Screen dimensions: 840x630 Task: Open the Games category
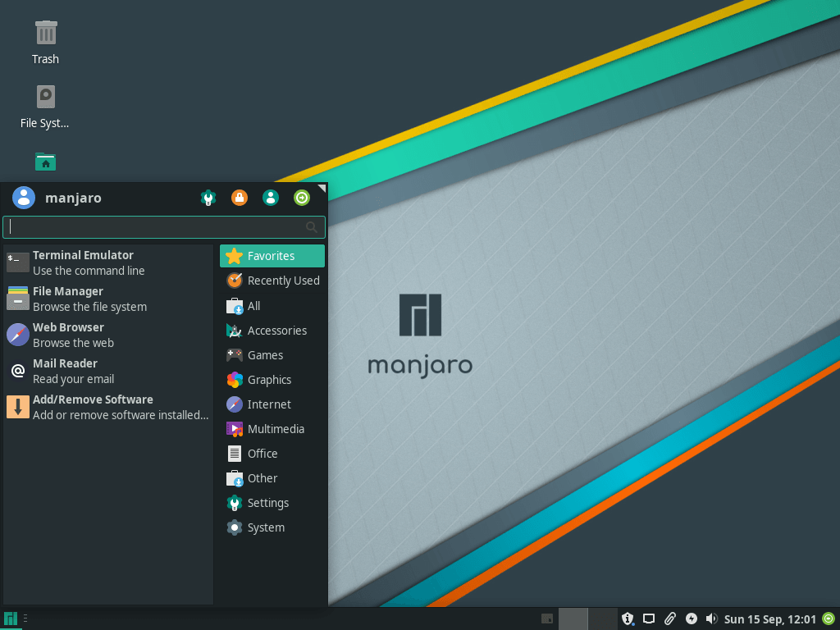click(272, 355)
